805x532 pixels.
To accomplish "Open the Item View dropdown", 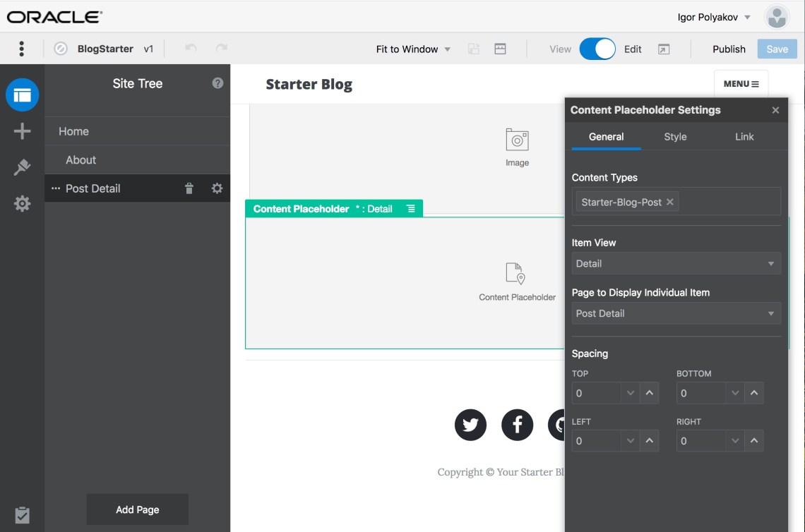I will point(676,263).
